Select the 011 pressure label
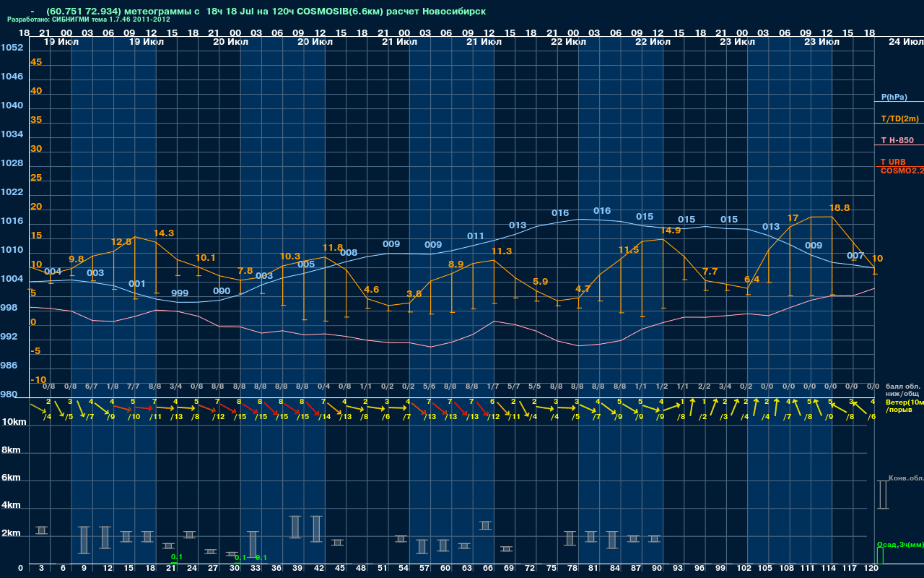Screen dimensions: 924x578 [476, 236]
